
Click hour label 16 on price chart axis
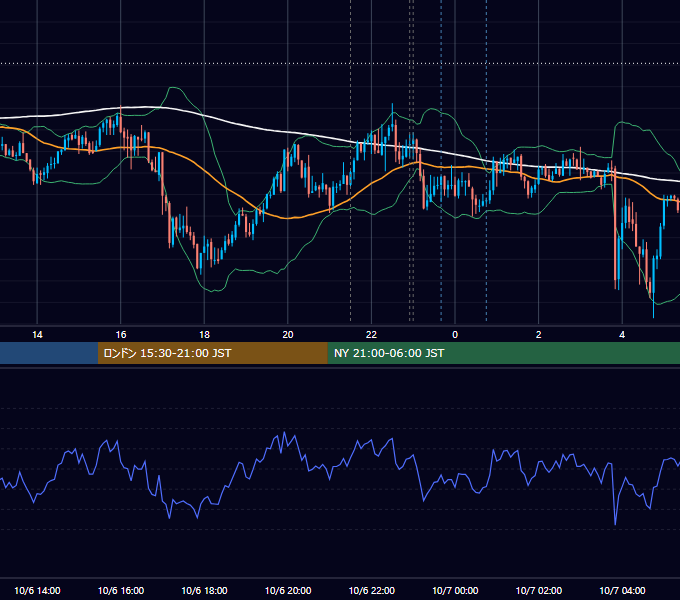click(121, 335)
